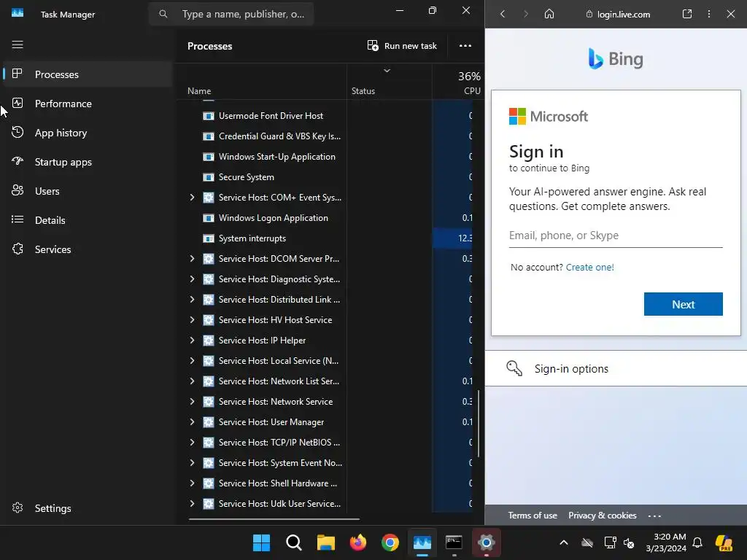Open sign-in page in new window icon
Image resolution: width=747 pixels, height=560 pixels.
687,14
